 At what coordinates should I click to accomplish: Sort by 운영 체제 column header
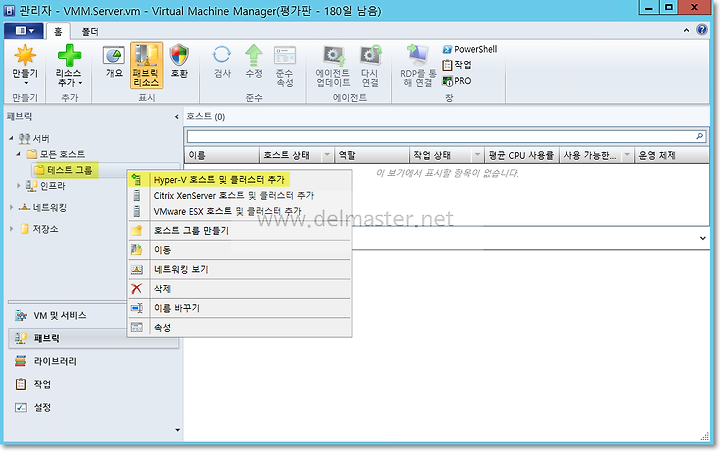click(x=672, y=155)
